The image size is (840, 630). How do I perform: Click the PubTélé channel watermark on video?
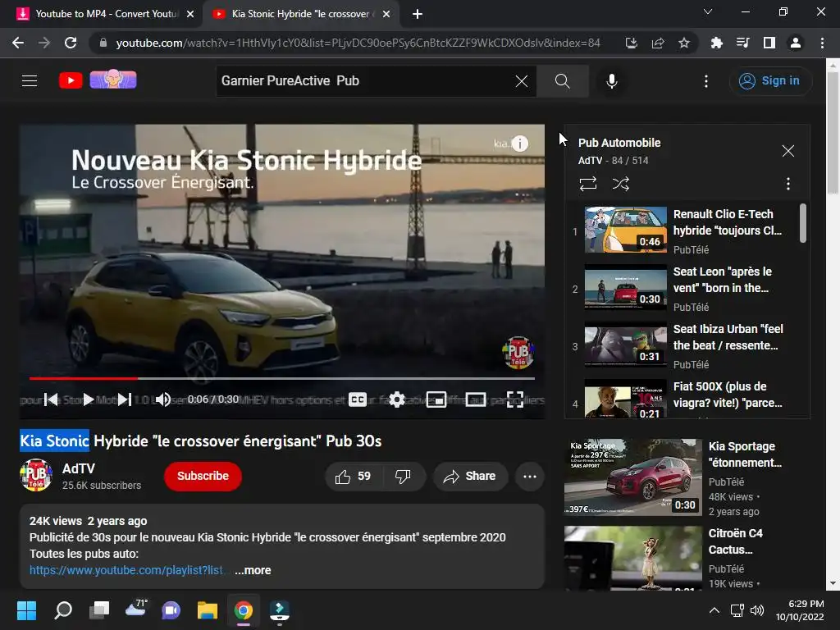coord(518,352)
